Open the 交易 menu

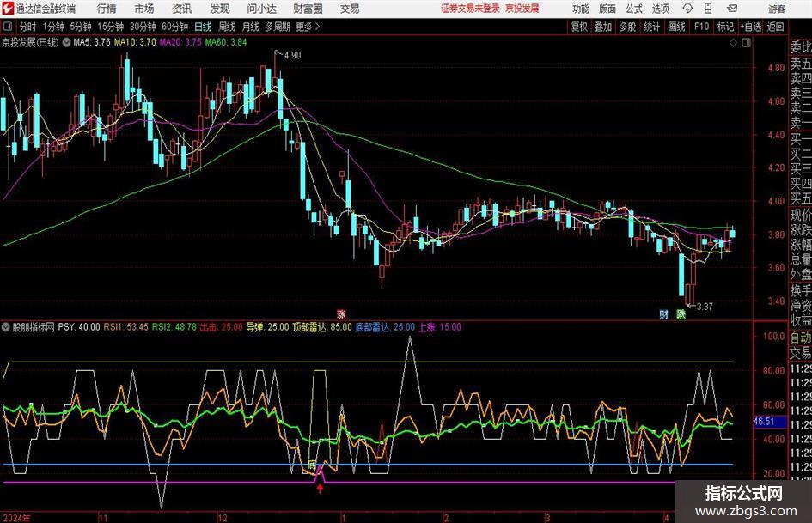[350, 9]
